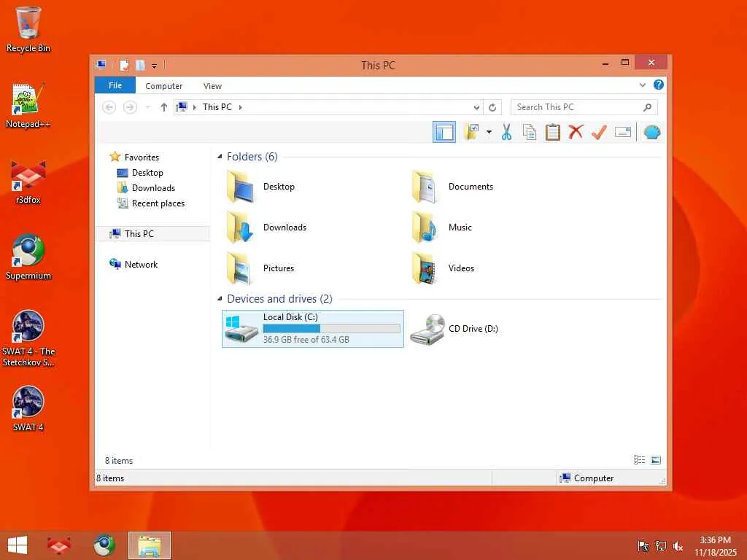Select This PC in navigation pane
This screenshot has height=560, width=747.
[153, 234]
